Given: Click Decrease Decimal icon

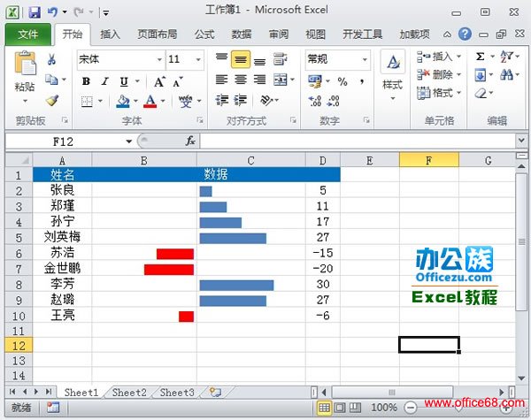Looking at the screenshot, I should (334, 101).
